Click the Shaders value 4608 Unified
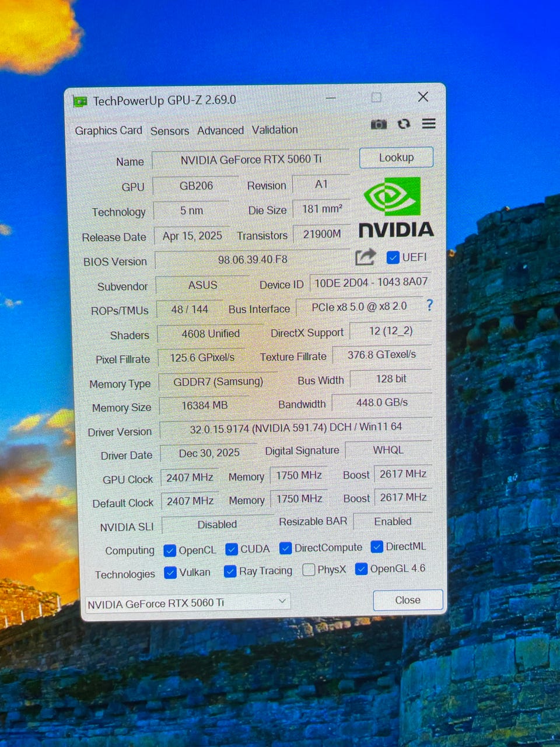This screenshot has width=560, height=747. 211,334
